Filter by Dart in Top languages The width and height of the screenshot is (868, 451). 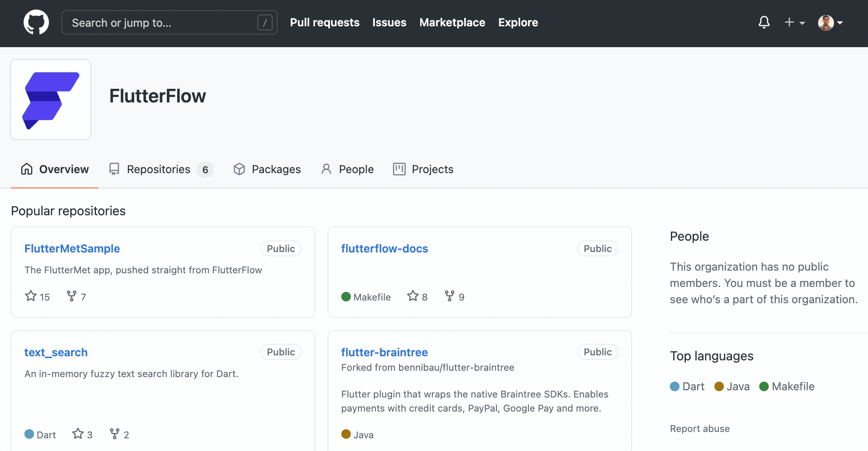click(687, 387)
